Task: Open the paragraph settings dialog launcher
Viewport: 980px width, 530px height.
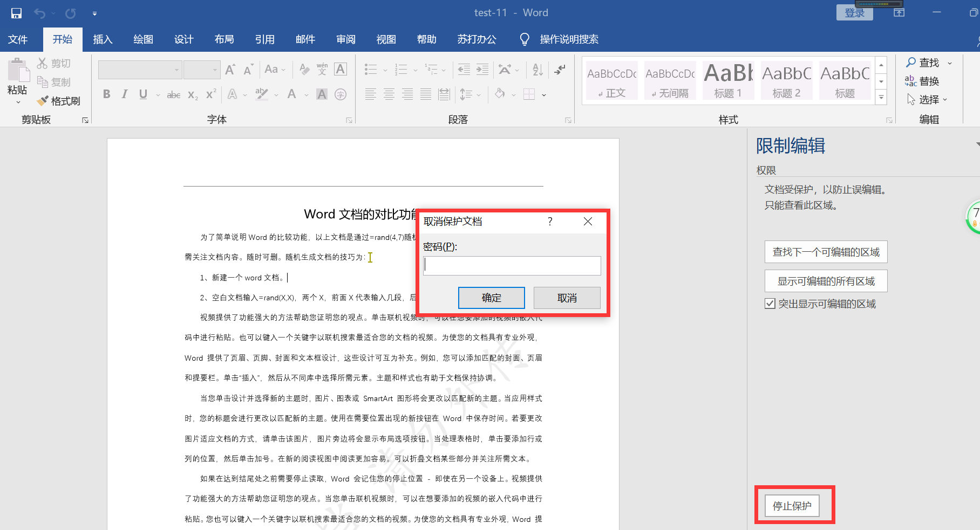Action: tap(568, 120)
